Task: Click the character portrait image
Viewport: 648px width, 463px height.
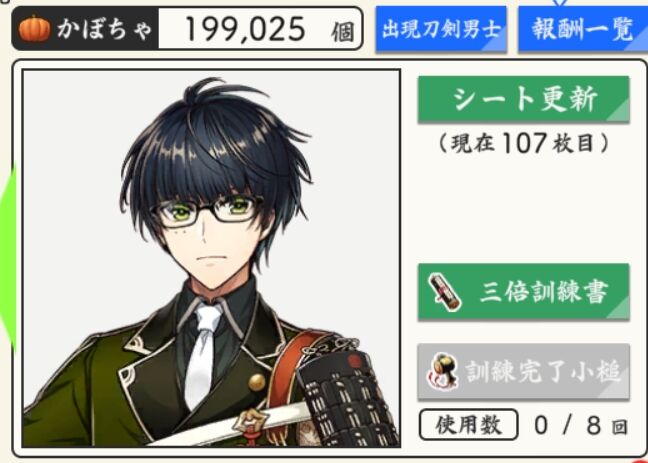Action: pos(211,258)
